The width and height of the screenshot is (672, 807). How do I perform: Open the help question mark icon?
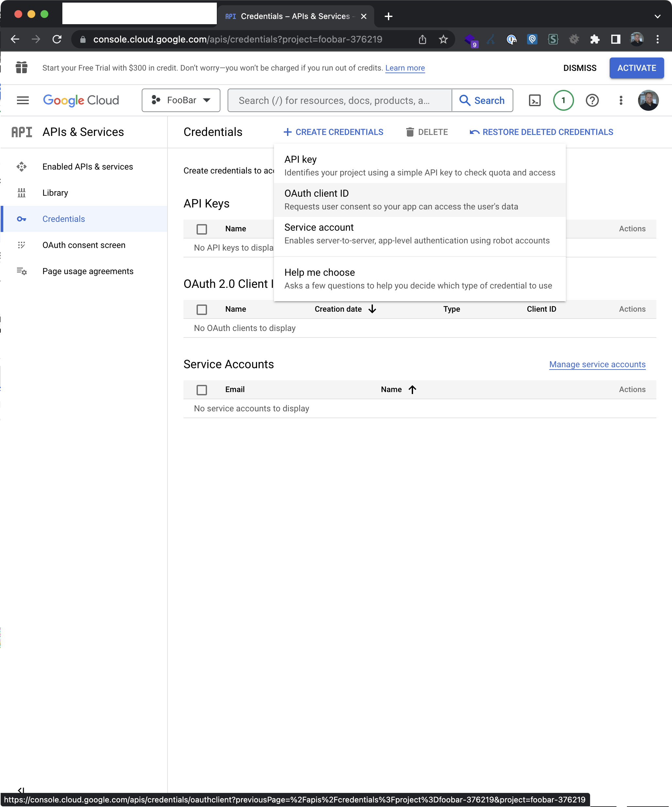coord(592,100)
